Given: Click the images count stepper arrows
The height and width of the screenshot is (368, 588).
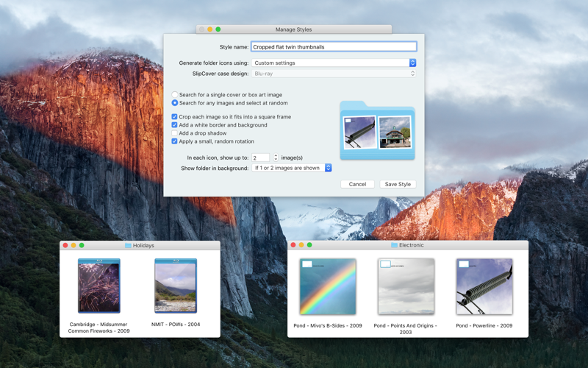Looking at the screenshot, I should point(276,158).
